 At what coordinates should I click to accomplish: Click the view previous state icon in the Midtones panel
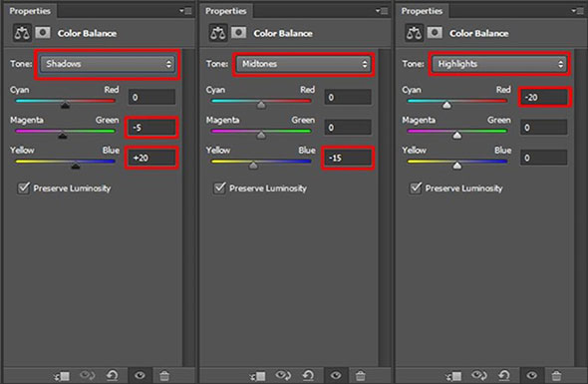(x=283, y=375)
